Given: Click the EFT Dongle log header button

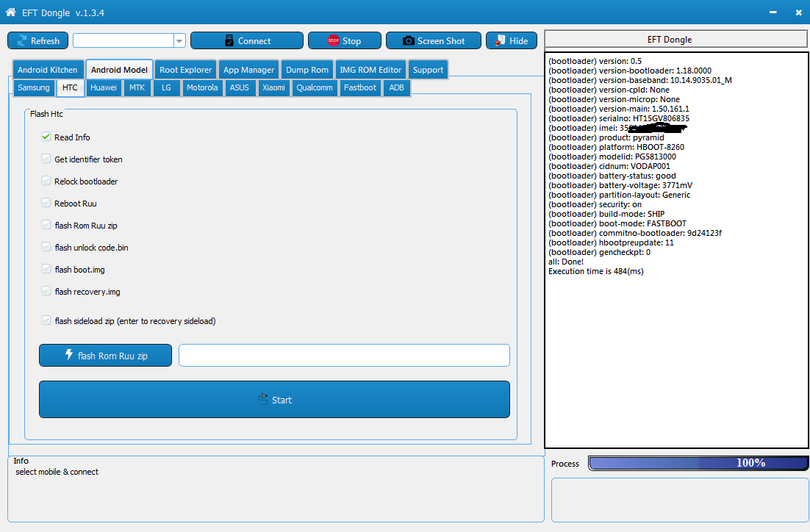Looking at the screenshot, I should pyautogui.click(x=675, y=39).
